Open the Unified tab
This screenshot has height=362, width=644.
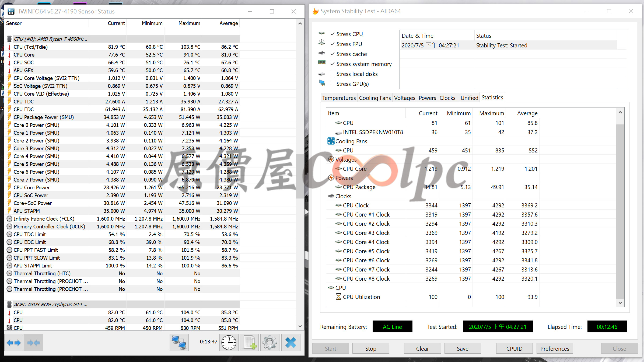click(x=469, y=98)
